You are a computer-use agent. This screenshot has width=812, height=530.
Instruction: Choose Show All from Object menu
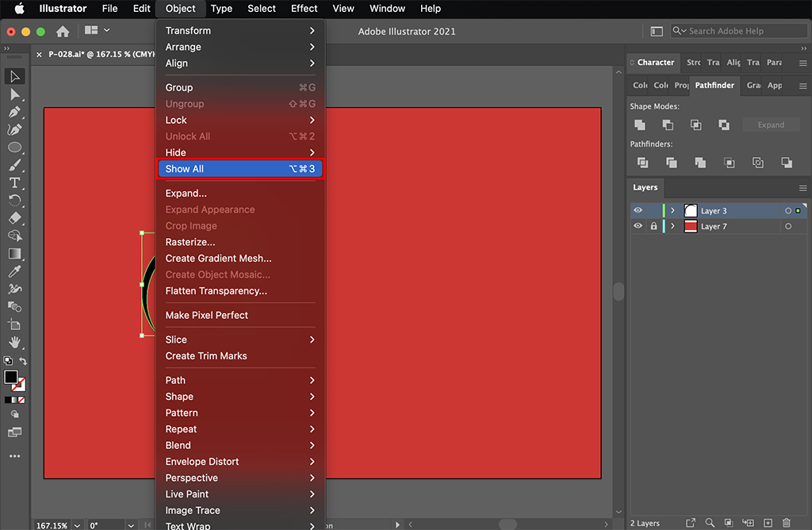[240, 169]
